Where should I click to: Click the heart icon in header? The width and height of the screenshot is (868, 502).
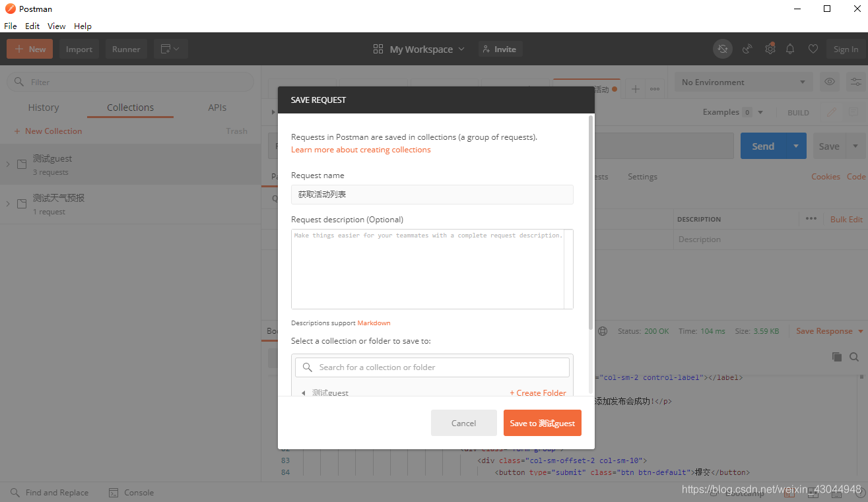[x=813, y=49]
